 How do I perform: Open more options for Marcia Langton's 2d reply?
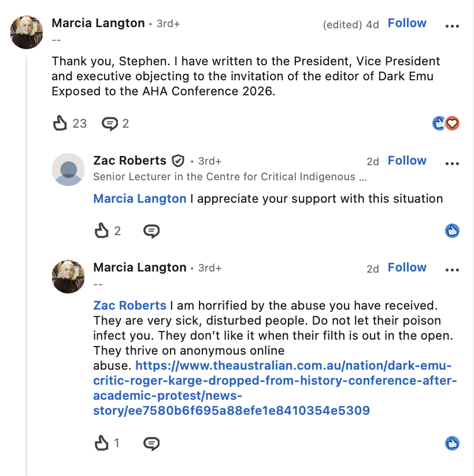click(x=452, y=270)
